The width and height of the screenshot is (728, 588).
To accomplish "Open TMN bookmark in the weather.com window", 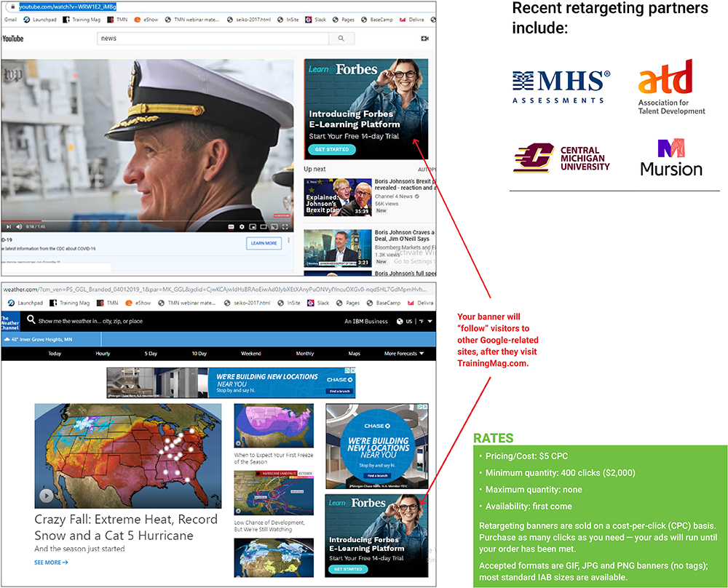I will (108, 303).
